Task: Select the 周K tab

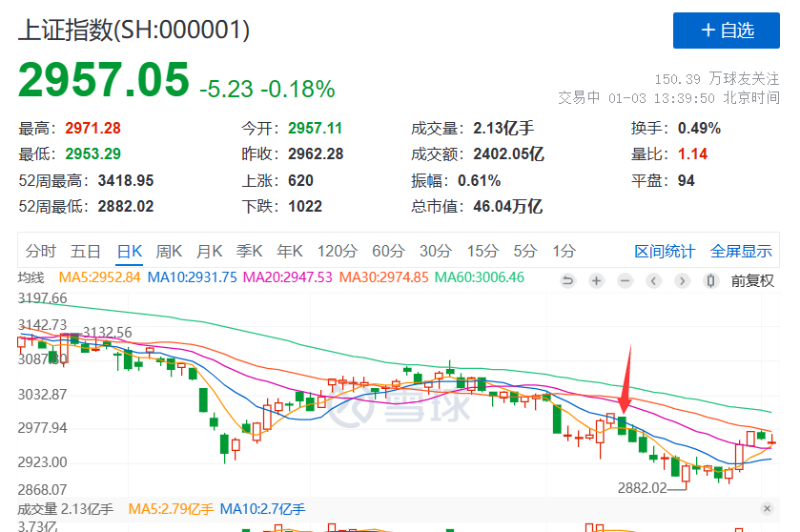Action: [169, 251]
